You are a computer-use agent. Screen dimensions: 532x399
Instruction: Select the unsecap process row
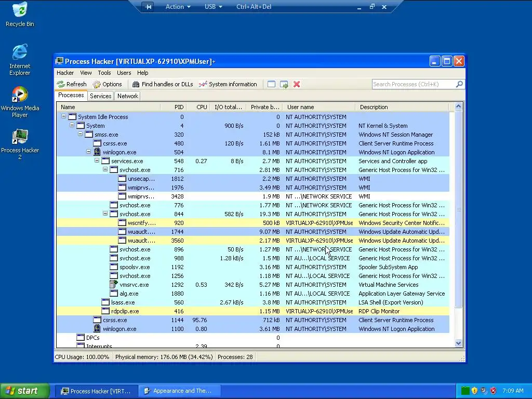tap(253, 179)
